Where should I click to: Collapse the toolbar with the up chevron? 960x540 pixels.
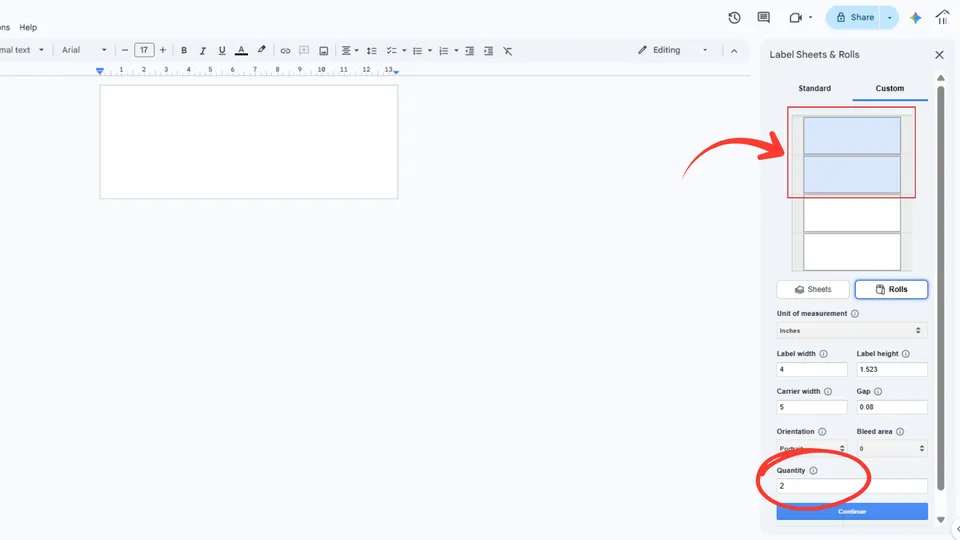tap(734, 51)
